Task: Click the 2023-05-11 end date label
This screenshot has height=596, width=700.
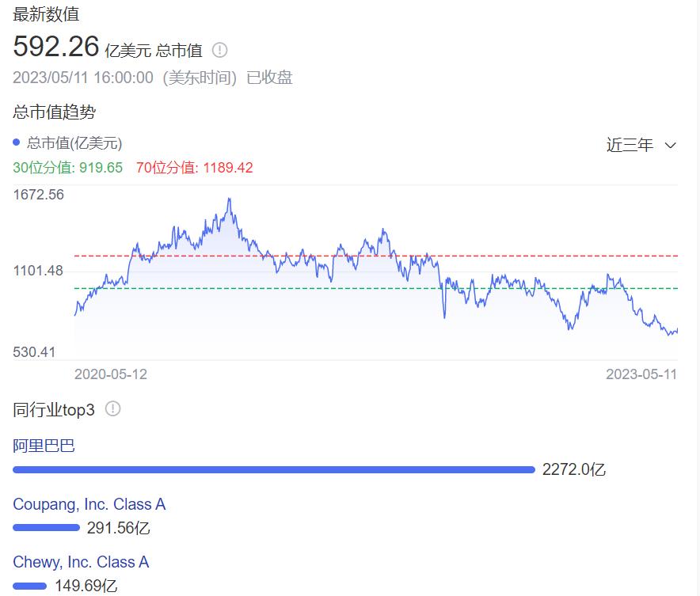Action: 641,374
